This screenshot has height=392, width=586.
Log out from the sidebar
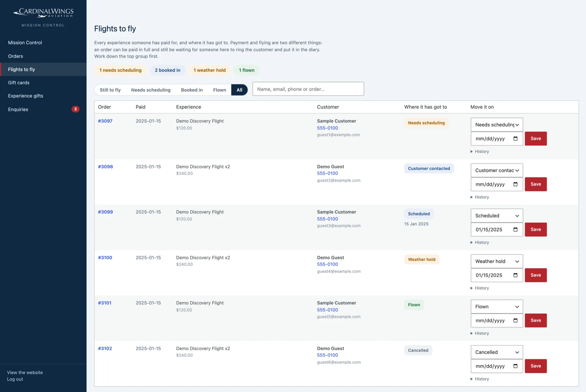15,379
